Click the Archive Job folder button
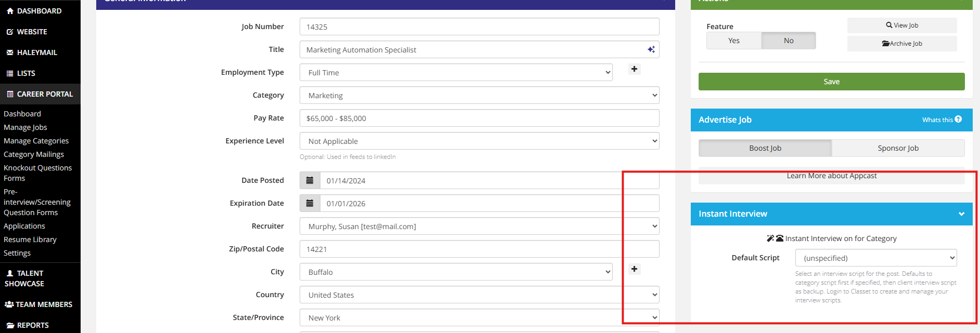The width and height of the screenshot is (980, 333). coord(902,44)
